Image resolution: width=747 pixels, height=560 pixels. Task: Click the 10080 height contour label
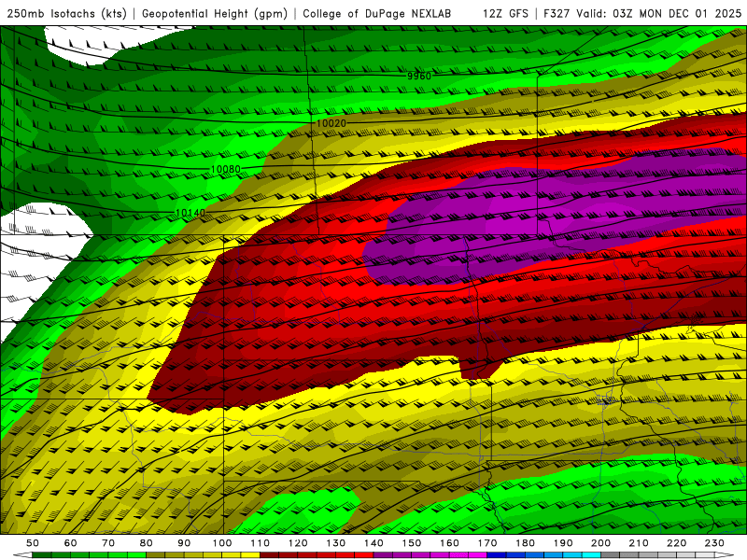coord(226,169)
